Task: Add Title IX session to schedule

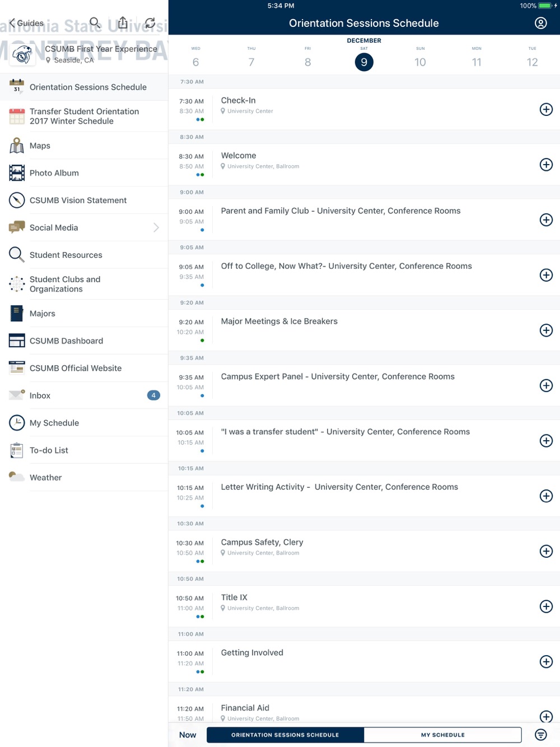Action: pos(546,606)
